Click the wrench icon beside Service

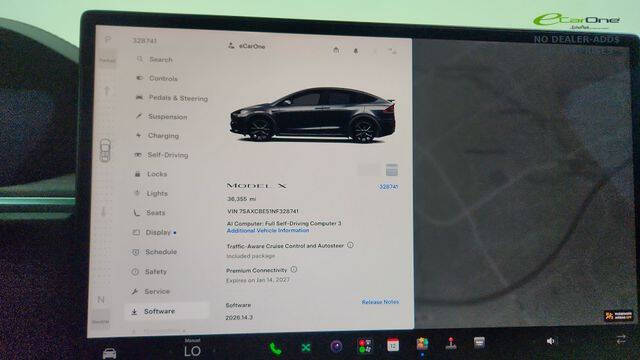coord(134,291)
